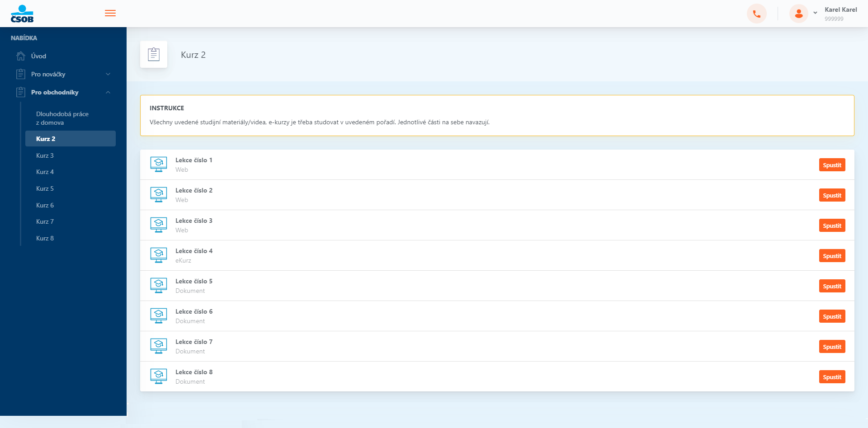Click the Lekce číslo 8 monitor icon
The width and height of the screenshot is (868, 428).
click(159, 376)
